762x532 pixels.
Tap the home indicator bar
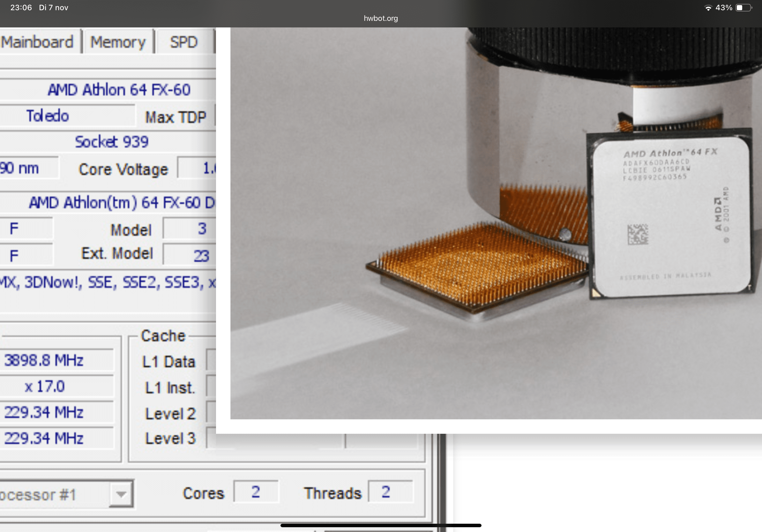[381, 525]
